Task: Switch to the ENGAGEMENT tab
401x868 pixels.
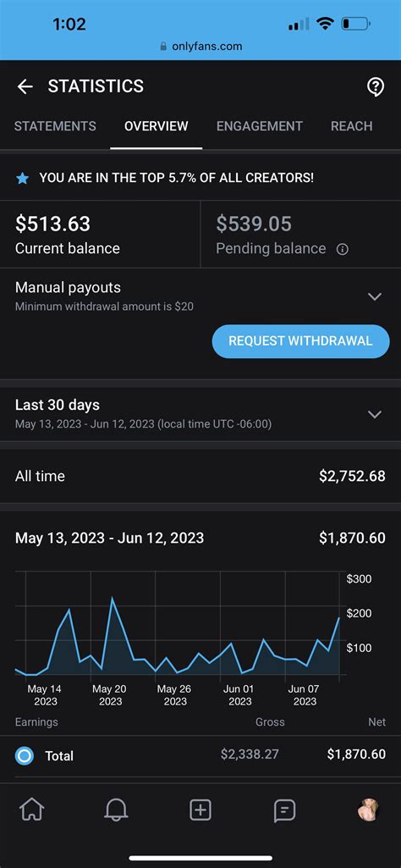Action: point(260,126)
